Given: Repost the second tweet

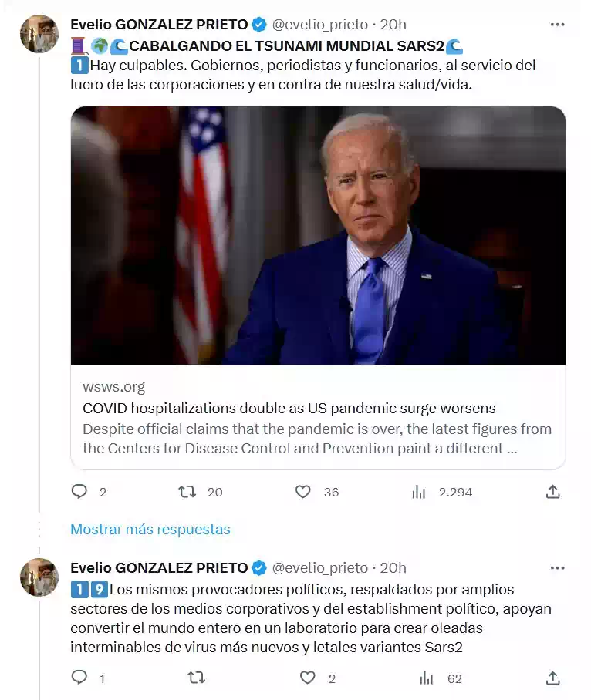Looking at the screenshot, I should [197, 678].
